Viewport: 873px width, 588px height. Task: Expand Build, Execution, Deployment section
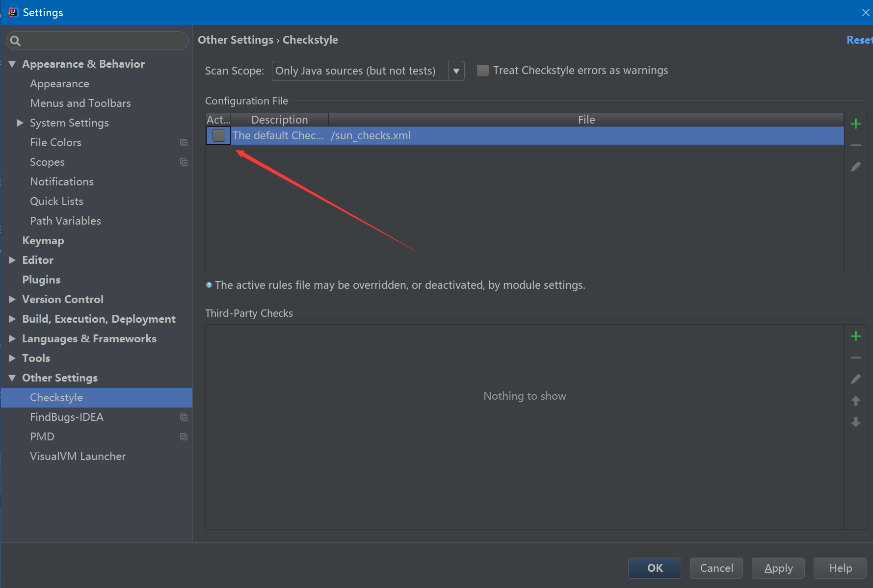pos(12,319)
